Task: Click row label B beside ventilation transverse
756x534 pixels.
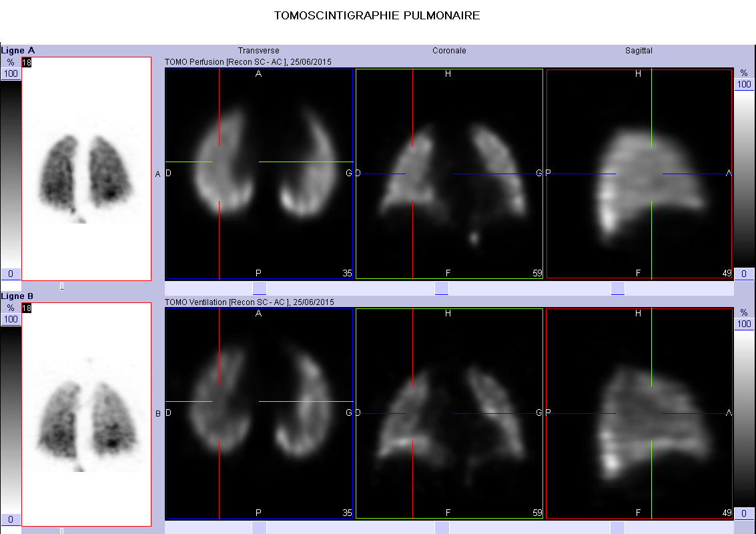Action: [x=157, y=414]
